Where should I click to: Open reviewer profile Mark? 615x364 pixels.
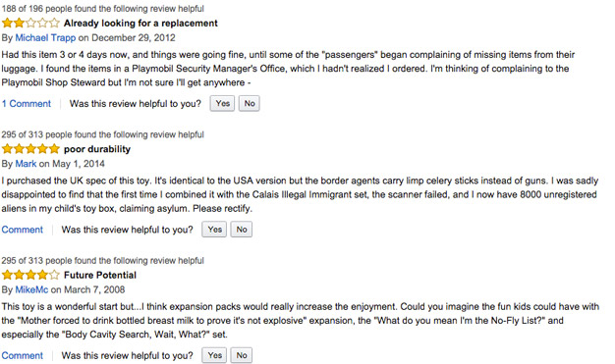point(26,164)
